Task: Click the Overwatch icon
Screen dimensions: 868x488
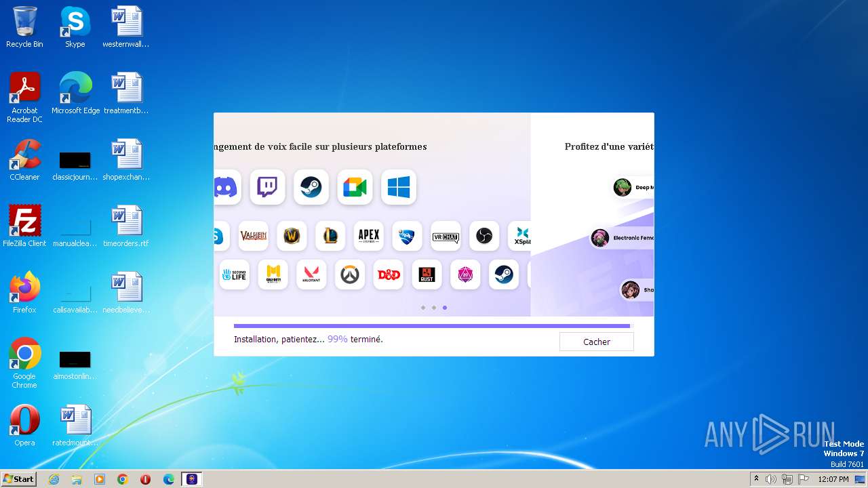Action: click(x=350, y=274)
